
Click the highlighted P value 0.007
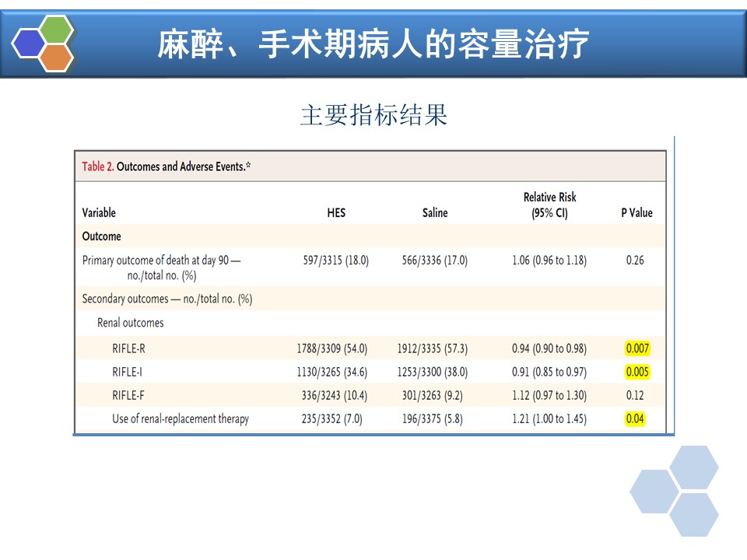pos(637,348)
